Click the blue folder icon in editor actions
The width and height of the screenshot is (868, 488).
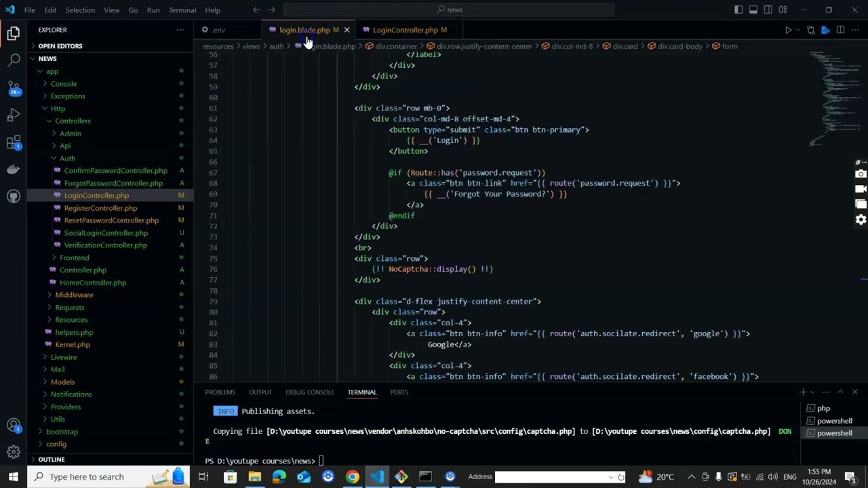[825, 30]
